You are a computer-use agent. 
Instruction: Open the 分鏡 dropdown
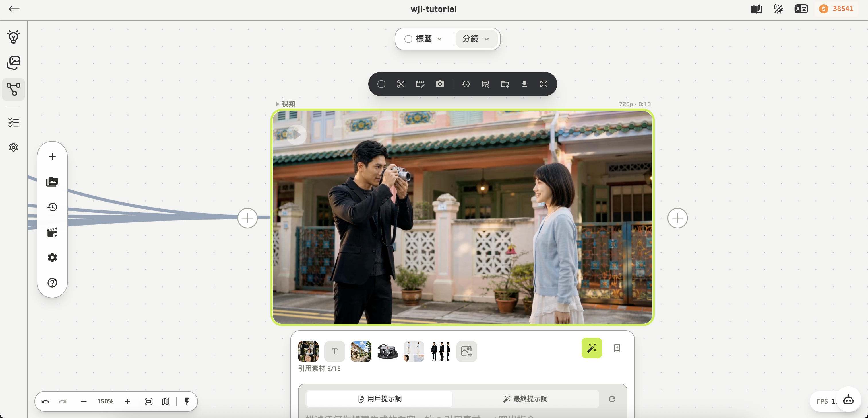(476, 39)
